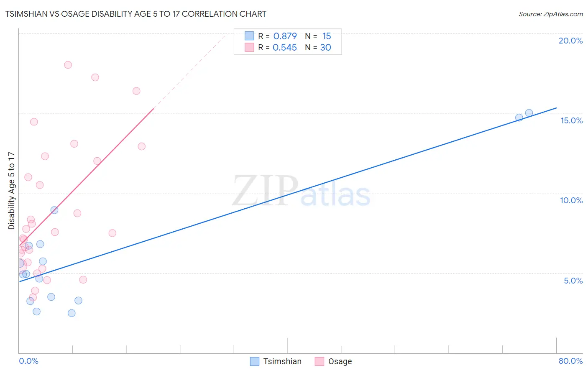This screenshot has width=588, height=373.
Task: Click the blue point left of the rightmost one
Action: pos(519,118)
